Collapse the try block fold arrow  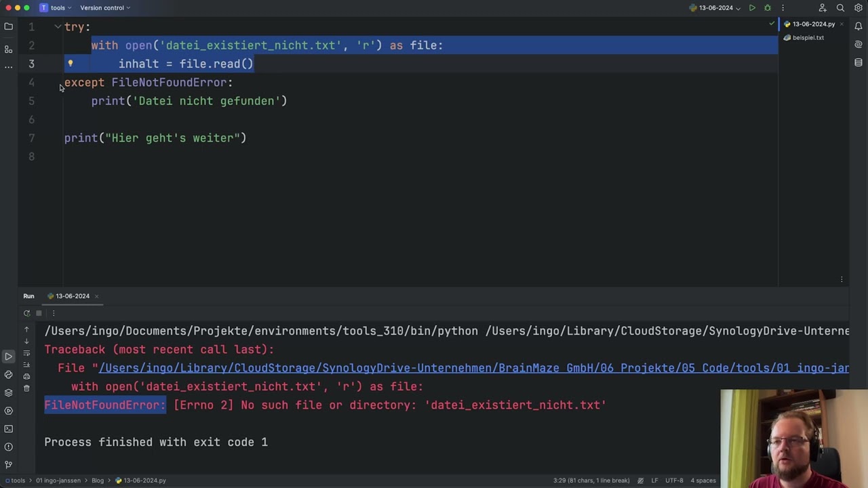click(58, 26)
